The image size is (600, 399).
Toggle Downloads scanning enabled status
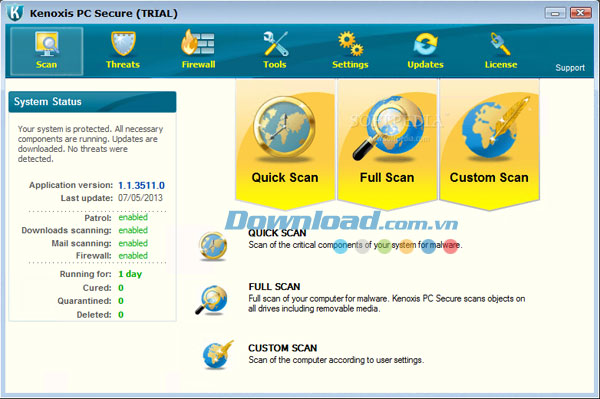tap(133, 230)
